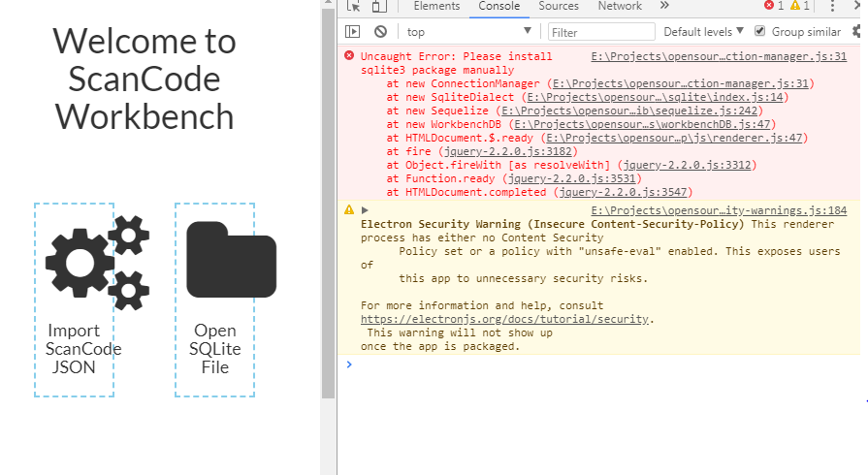Click the Welcome to ScanCode Workbench heading
The width and height of the screenshot is (868, 475).
tap(145, 79)
